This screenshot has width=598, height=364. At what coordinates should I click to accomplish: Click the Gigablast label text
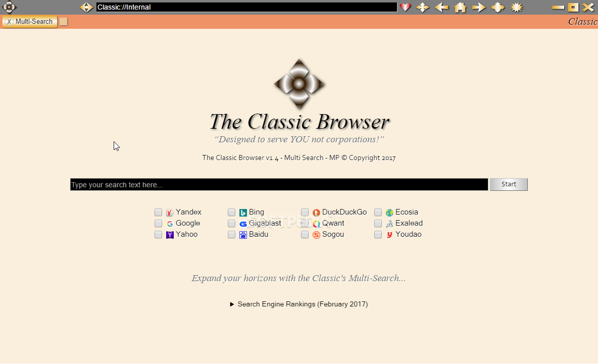[265, 223]
